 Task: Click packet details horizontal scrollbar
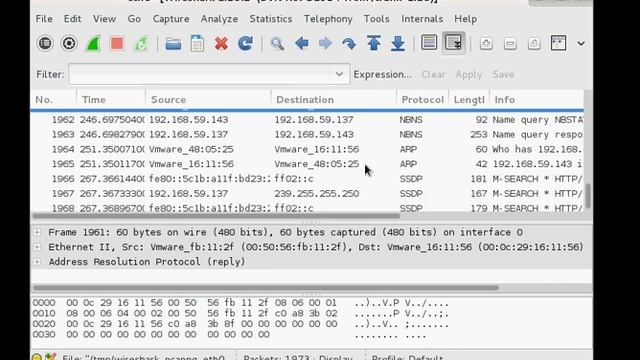point(265,288)
